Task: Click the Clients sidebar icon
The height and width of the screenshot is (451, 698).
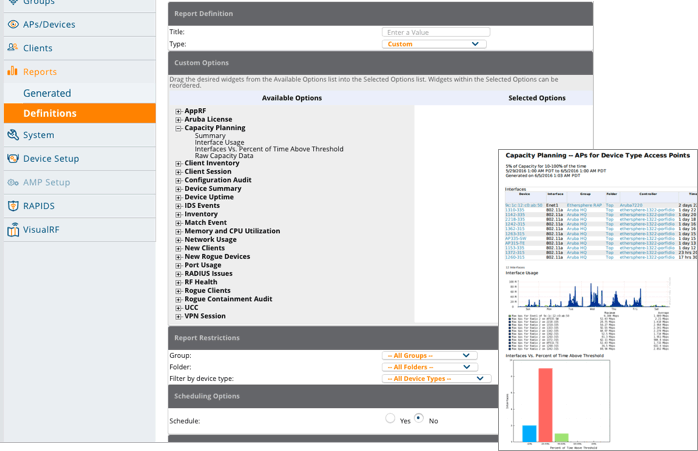Action: 12,48
